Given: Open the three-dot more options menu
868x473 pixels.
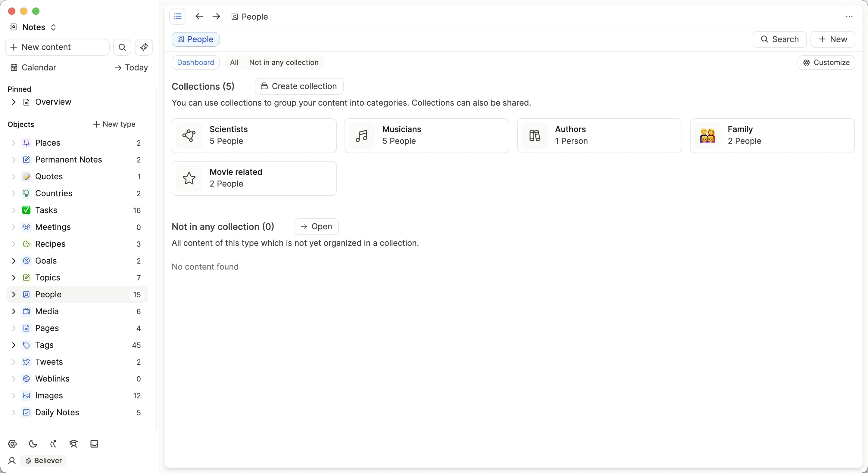Looking at the screenshot, I should coord(849,17).
